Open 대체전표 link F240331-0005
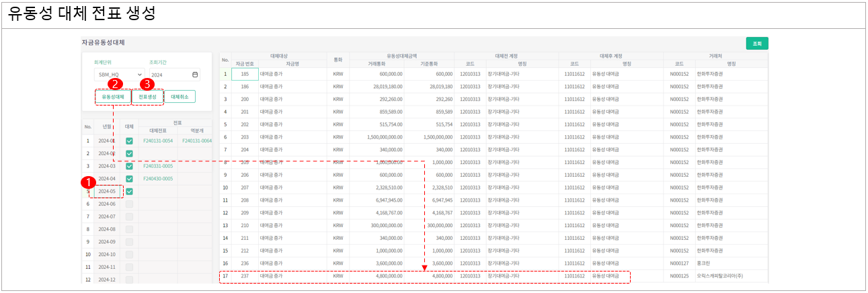This screenshot has width=868, height=293. click(158, 166)
